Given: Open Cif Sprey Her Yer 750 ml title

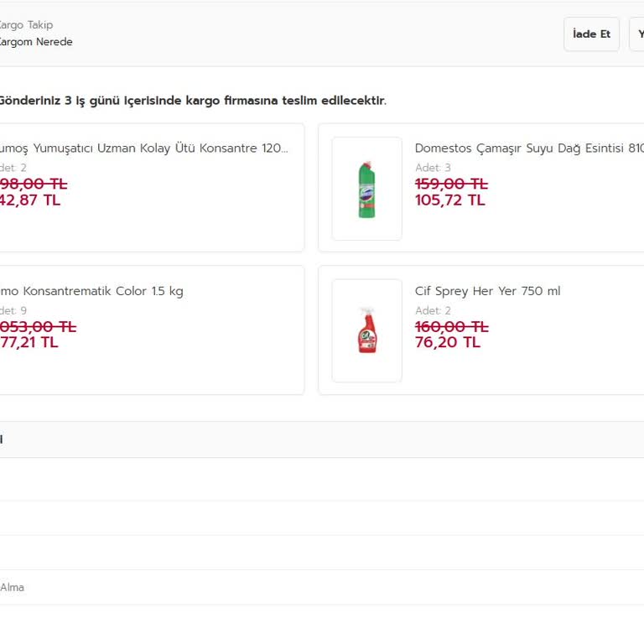Looking at the screenshot, I should pyautogui.click(x=487, y=291).
